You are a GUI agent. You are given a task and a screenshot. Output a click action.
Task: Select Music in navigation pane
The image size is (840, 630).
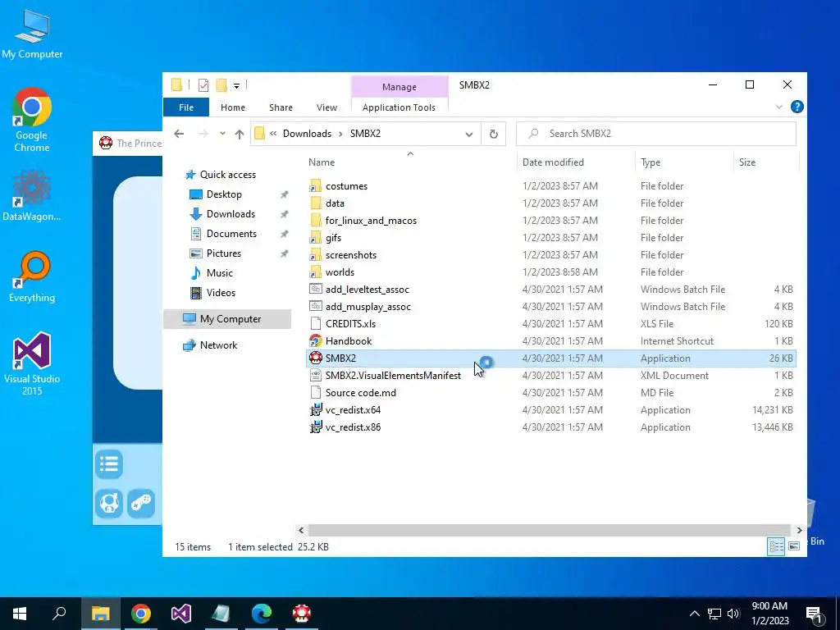coord(220,273)
